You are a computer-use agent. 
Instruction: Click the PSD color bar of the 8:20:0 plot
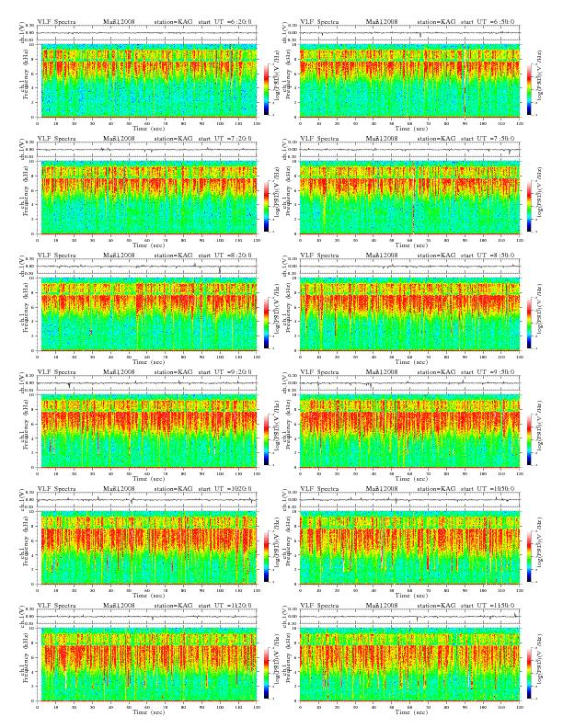(x=266, y=323)
